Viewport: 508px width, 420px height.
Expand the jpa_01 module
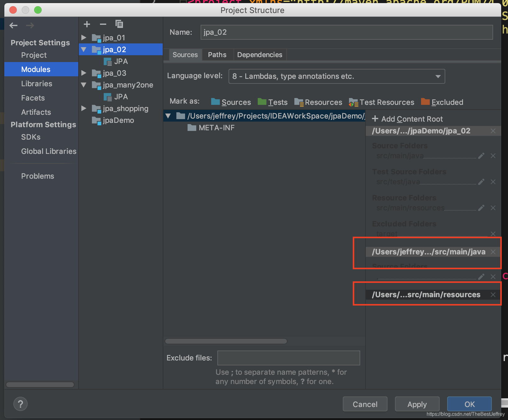coord(84,38)
